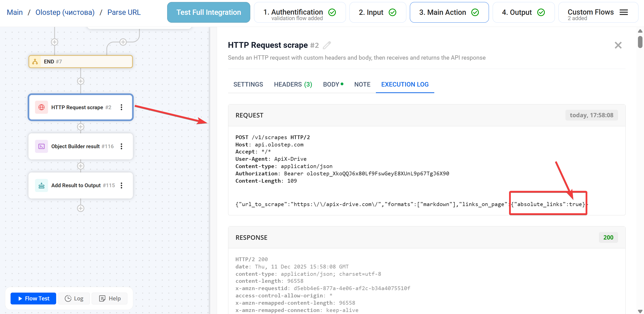The image size is (644, 314).
Task: Click the pencil edit icon beside HTTP Request scrape
Action: pyautogui.click(x=327, y=46)
